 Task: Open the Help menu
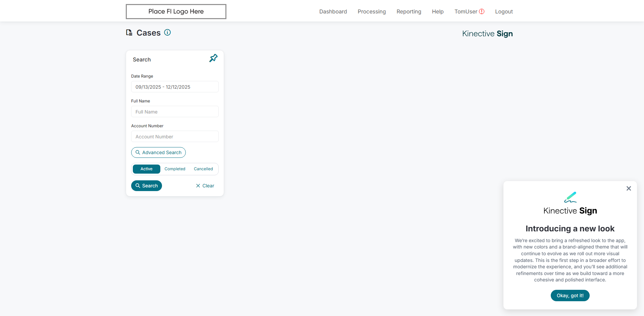pyautogui.click(x=438, y=11)
